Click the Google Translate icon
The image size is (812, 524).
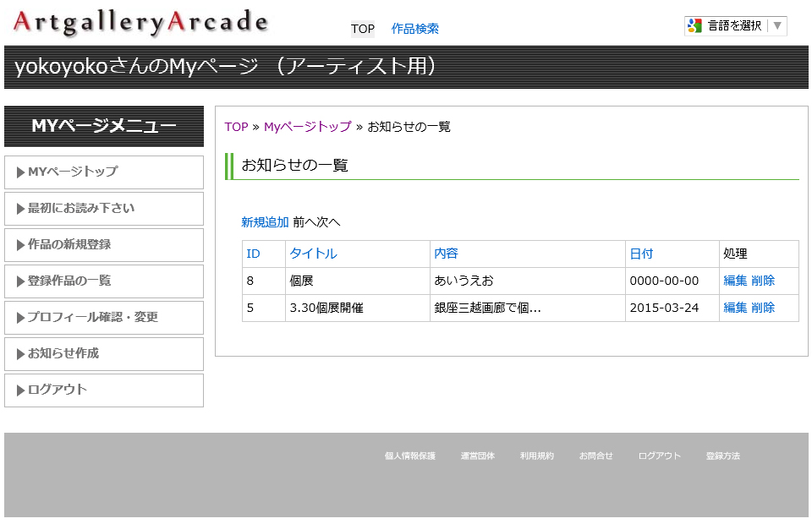coord(695,26)
